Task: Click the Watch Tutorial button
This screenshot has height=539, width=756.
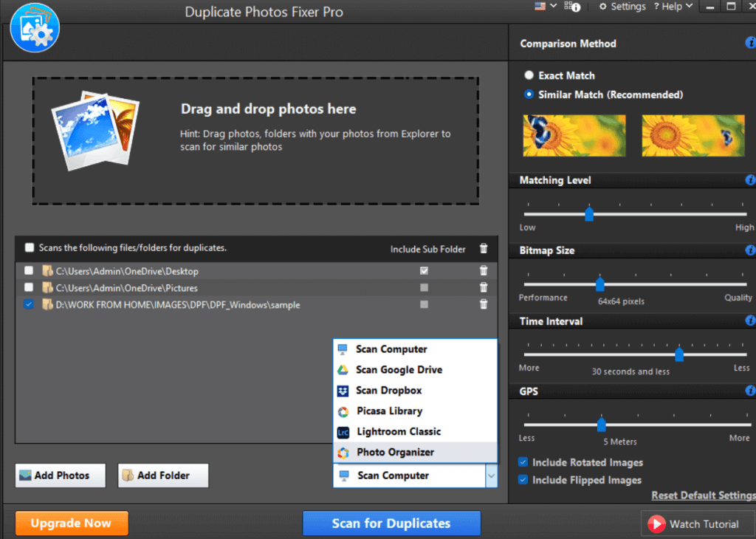Action: coord(698,523)
